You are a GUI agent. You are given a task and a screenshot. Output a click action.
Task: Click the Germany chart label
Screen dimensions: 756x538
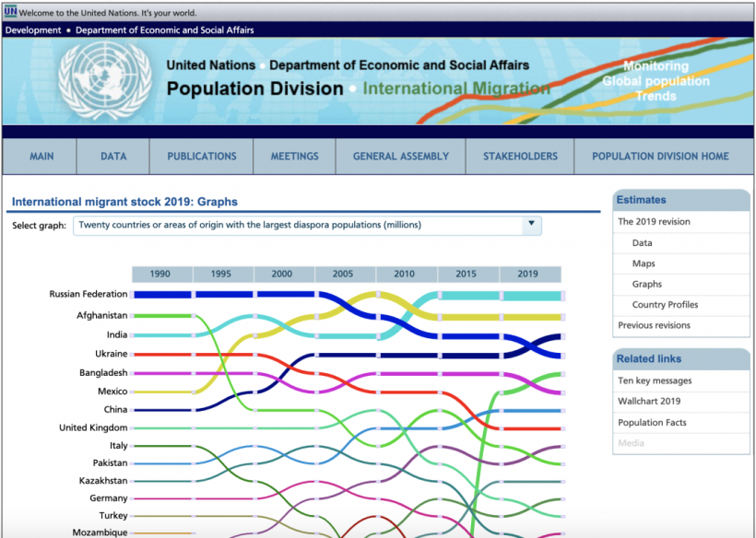(x=109, y=498)
